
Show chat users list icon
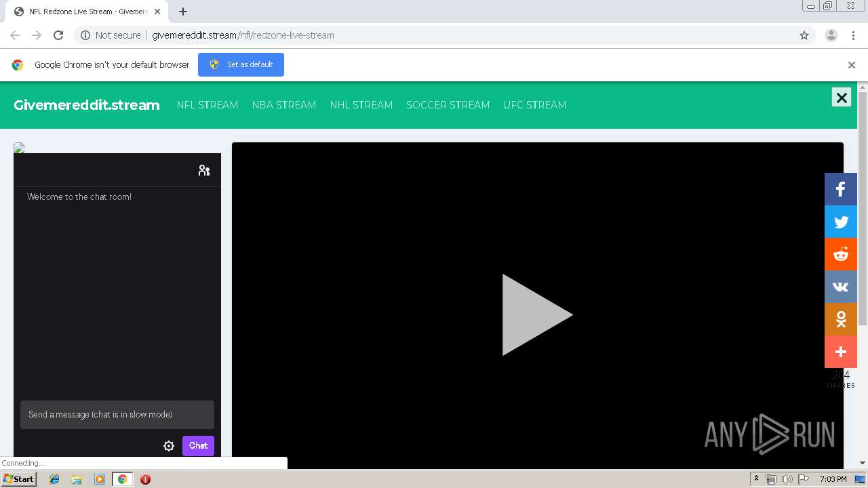tap(204, 170)
